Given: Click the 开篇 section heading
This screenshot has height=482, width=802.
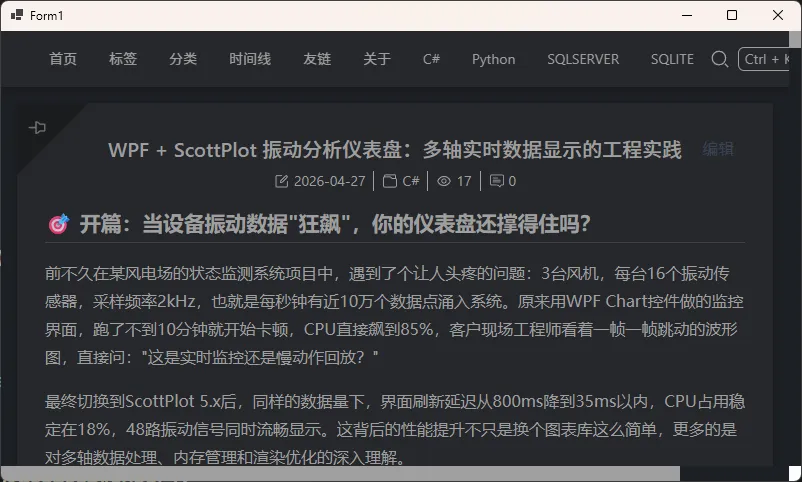Looking at the screenshot, I should tap(335, 224).
